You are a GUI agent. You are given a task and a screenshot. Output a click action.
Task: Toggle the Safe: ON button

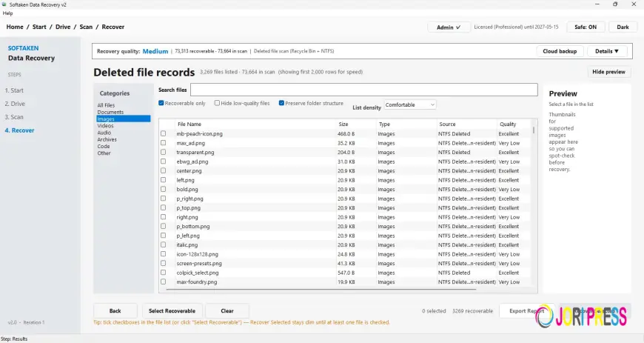tap(586, 27)
